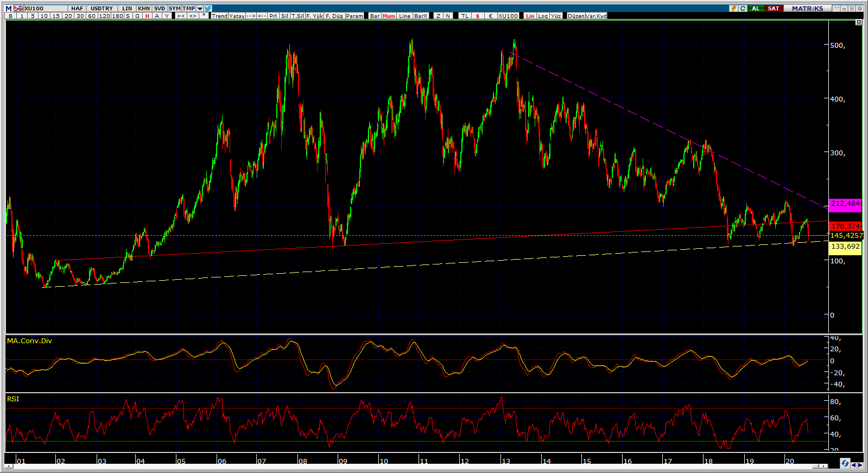Switch to Yüz percentage scale
The width and height of the screenshot is (868, 473).
[556, 16]
